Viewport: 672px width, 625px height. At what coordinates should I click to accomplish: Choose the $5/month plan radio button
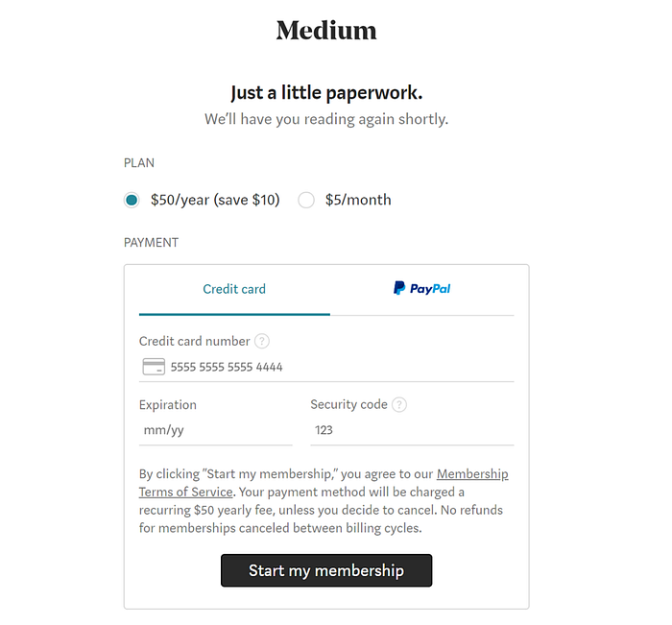click(x=306, y=201)
